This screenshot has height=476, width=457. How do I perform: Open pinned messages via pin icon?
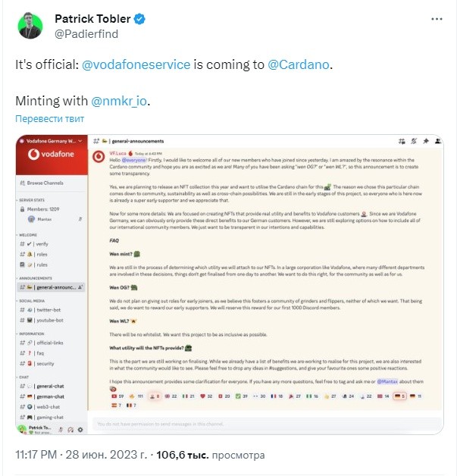426,141
